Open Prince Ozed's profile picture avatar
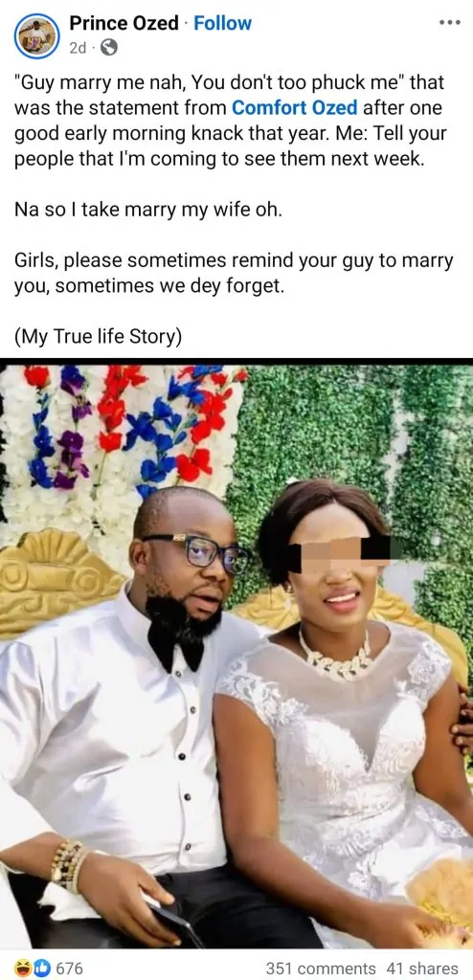Viewport: 473px width, 980px height. coord(37,35)
